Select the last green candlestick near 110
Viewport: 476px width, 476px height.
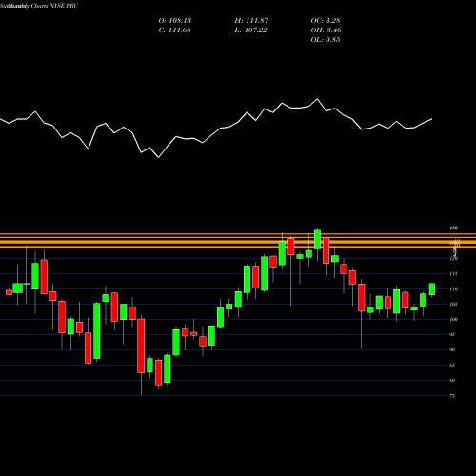(432, 289)
